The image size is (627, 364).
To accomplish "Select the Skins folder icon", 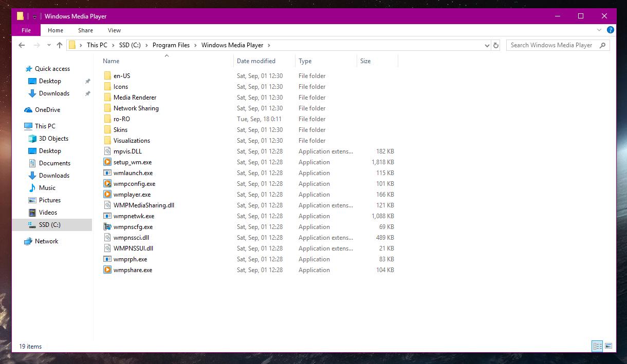I will (107, 130).
